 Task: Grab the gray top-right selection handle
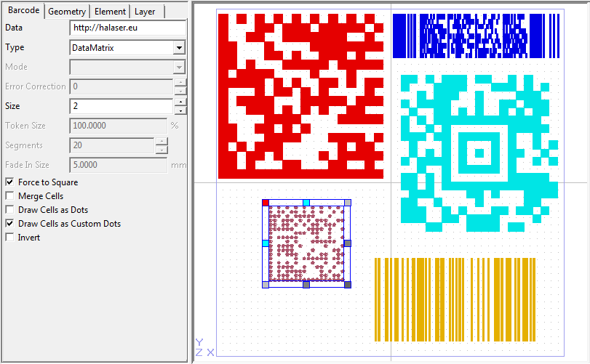point(348,203)
